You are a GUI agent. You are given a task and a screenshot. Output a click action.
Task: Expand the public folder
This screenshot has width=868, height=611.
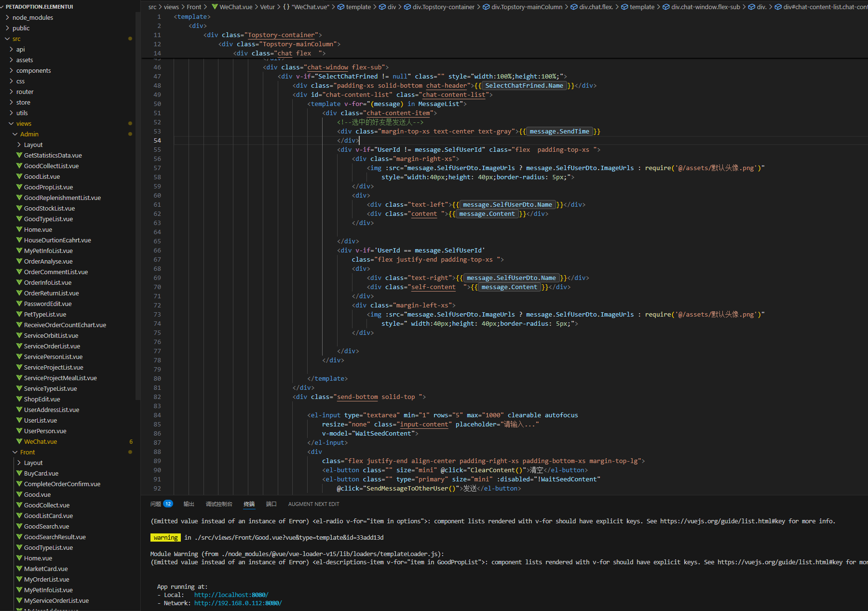[7, 28]
